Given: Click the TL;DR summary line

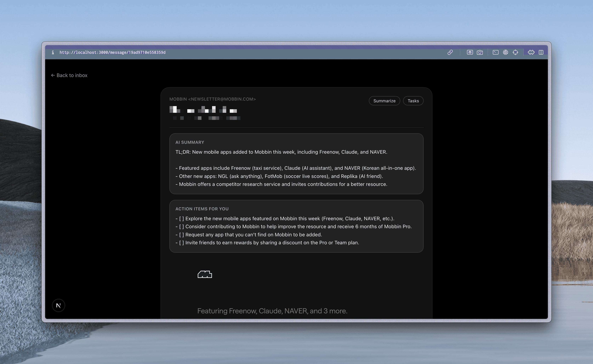Looking at the screenshot, I should 281,152.
